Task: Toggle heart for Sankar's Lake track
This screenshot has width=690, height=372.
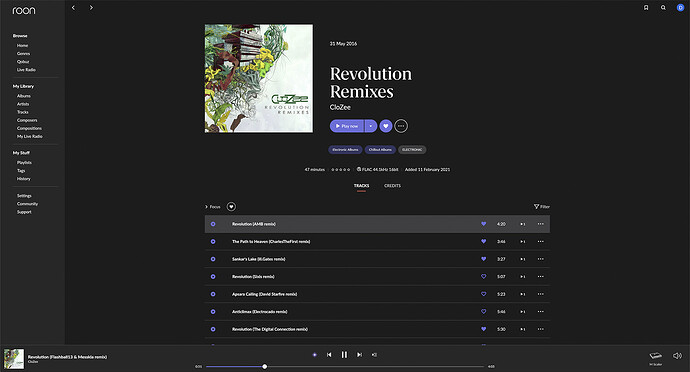Action: click(x=484, y=259)
